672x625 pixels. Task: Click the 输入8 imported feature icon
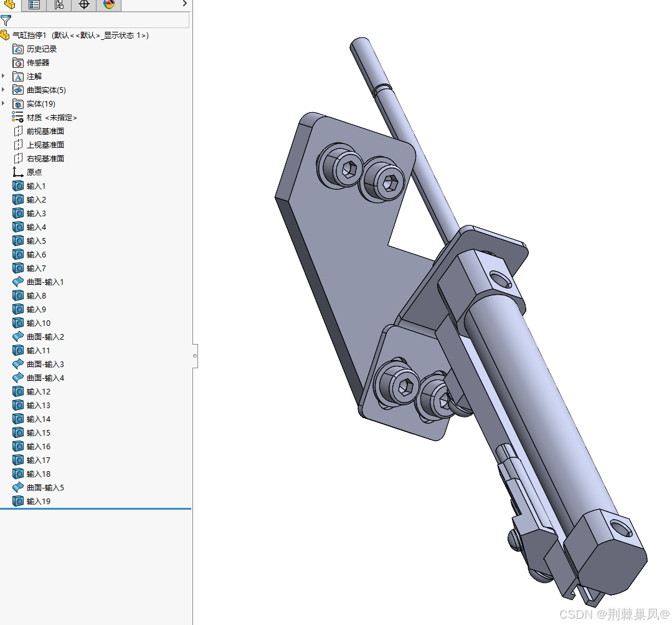point(18,296)
